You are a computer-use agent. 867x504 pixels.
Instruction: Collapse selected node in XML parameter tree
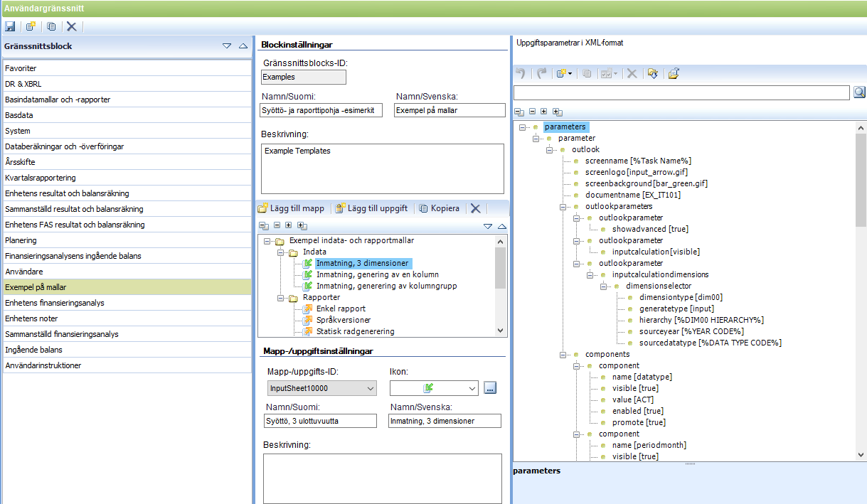click(x=532, y=112)
